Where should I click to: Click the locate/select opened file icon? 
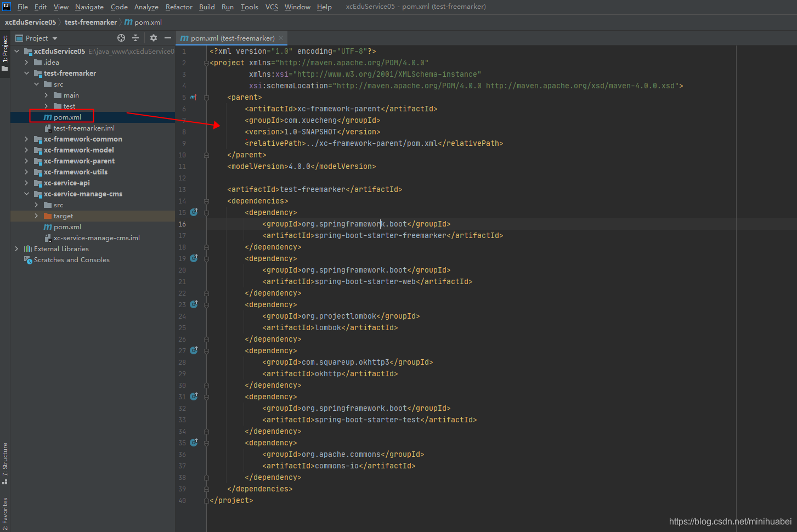121,38
